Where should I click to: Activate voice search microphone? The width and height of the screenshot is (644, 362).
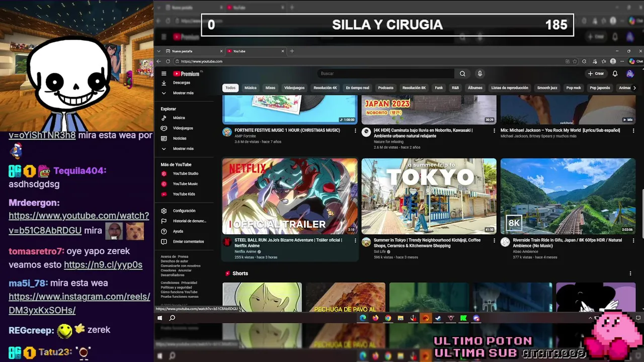480,73
